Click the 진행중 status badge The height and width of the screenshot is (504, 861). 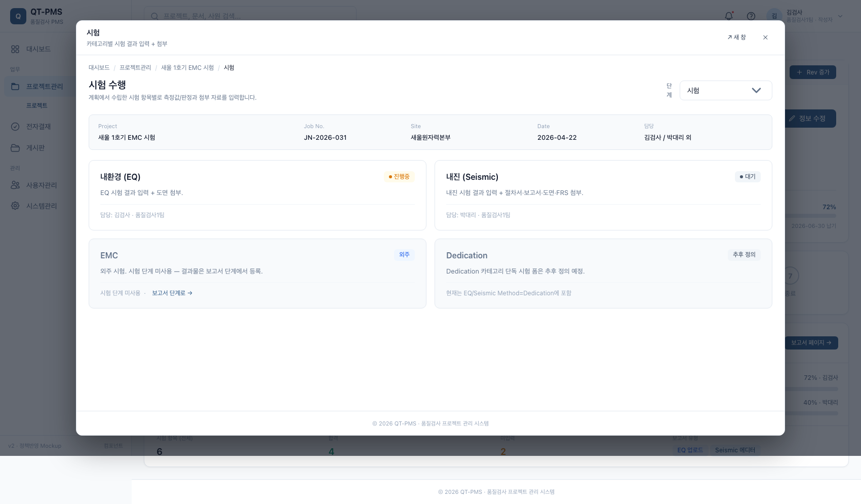pos(399,177)
